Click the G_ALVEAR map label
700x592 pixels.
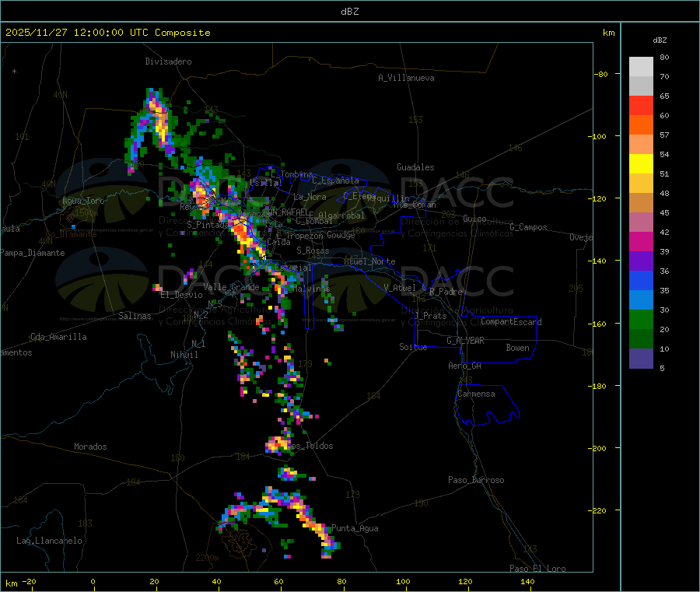465,341
